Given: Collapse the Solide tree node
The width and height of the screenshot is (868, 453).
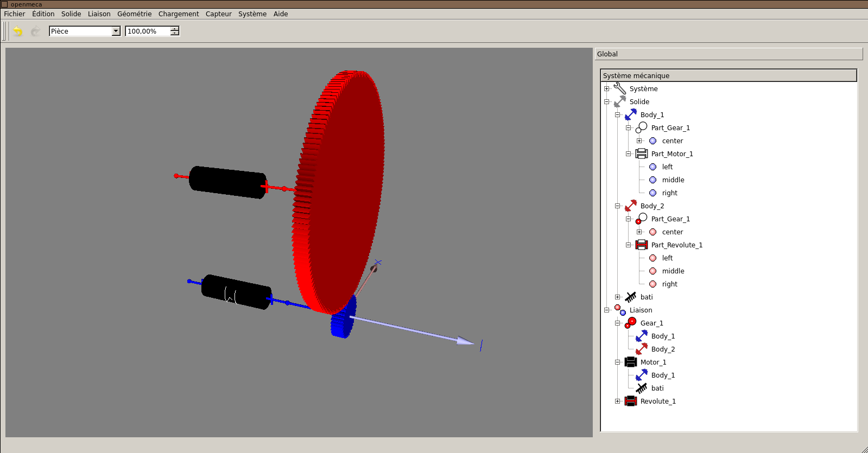Looking at the screenshot, I should (x=607, y=102).
